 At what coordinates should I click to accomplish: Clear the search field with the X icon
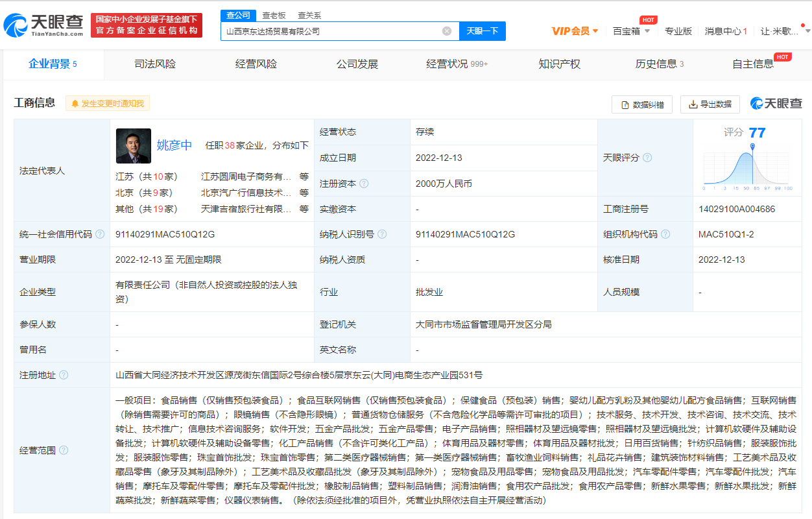(447, 31)
